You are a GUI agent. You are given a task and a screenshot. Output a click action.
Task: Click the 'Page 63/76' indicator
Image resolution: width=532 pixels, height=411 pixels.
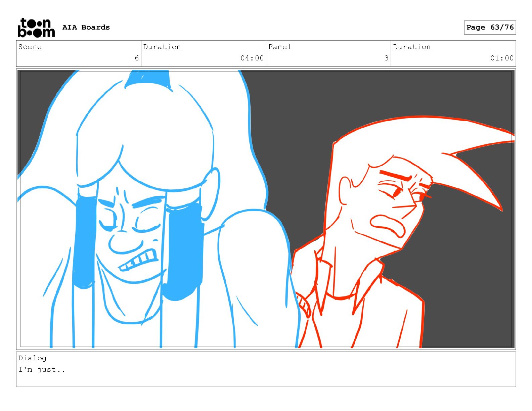tap(490, 27)
